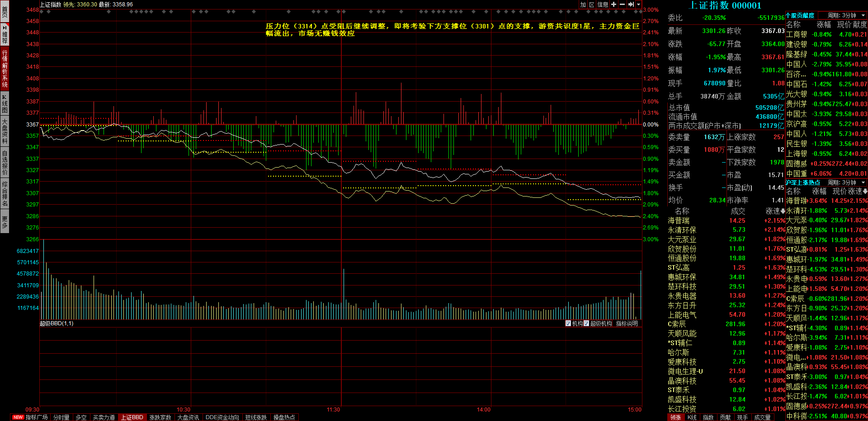Expand the dropdown arrow in chart toolbar
Image resolution: width=868 pixels, height=421 pixels.
[x=638, y=5]
